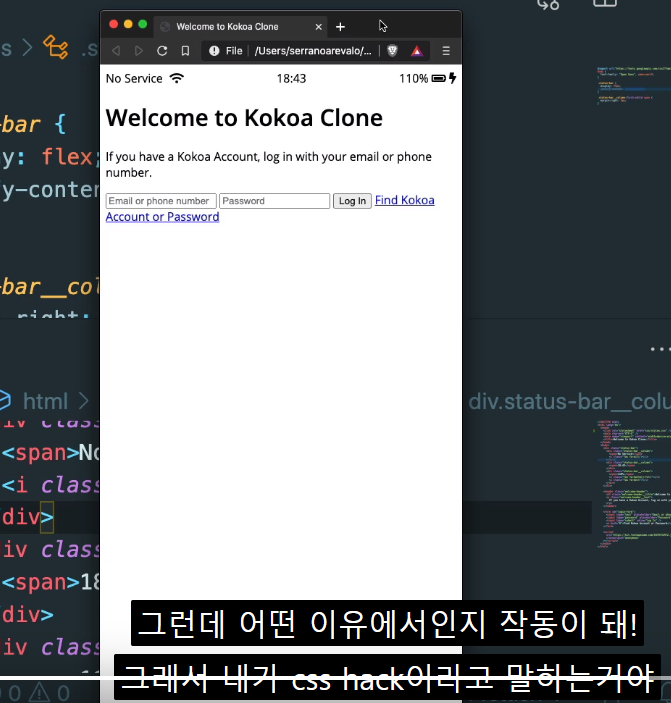The height and width of the screenshot is (703, 671).
Task: Click div.status-bar__colu breadcrumb in editor
Action: 569,401
